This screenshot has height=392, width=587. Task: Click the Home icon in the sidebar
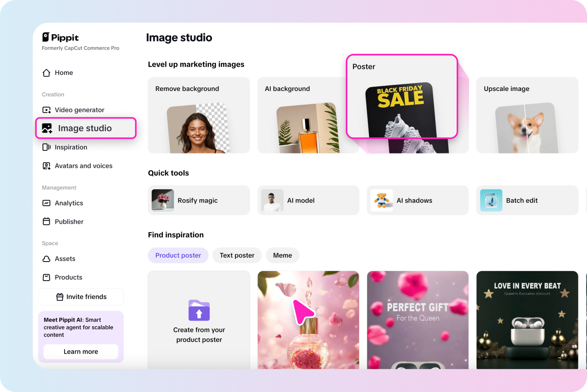pos(46,73)
